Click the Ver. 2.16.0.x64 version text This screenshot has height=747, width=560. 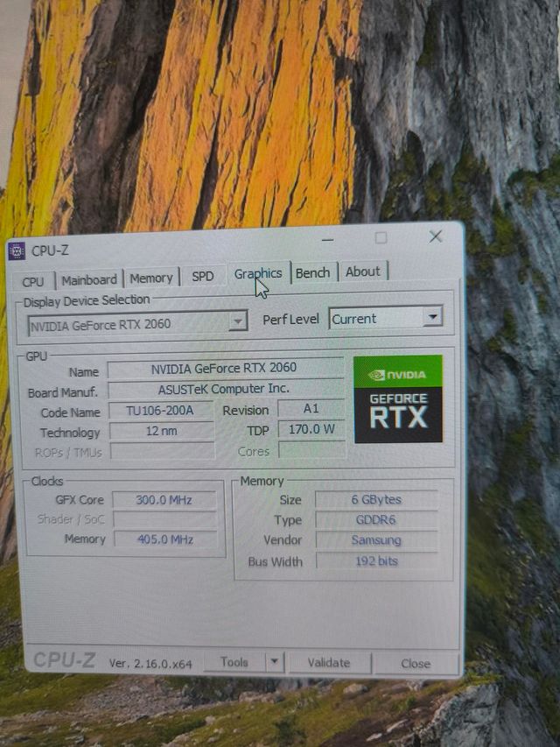150,663
